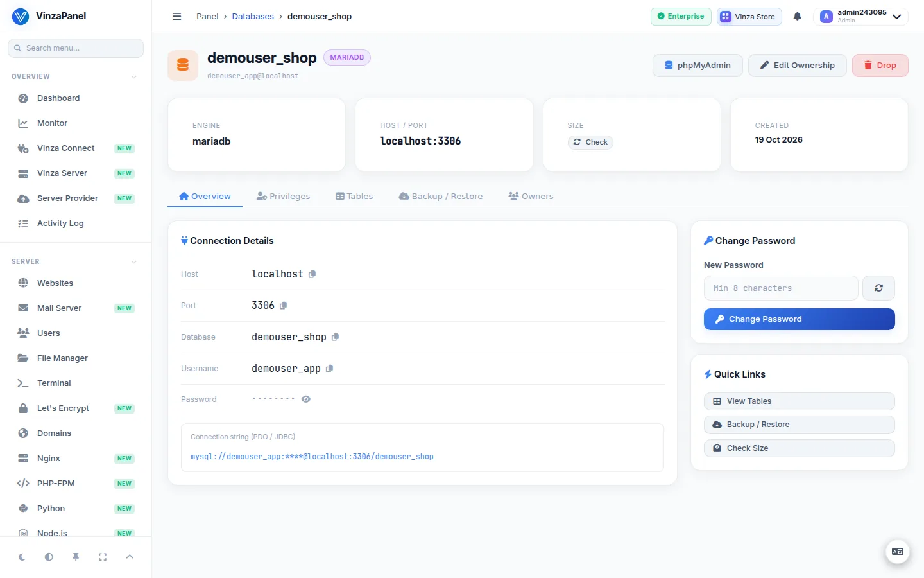Toggle fullscreen icon in sidebar footer
Viewport: 924px width, 578px height.
(x=103, y=557)
